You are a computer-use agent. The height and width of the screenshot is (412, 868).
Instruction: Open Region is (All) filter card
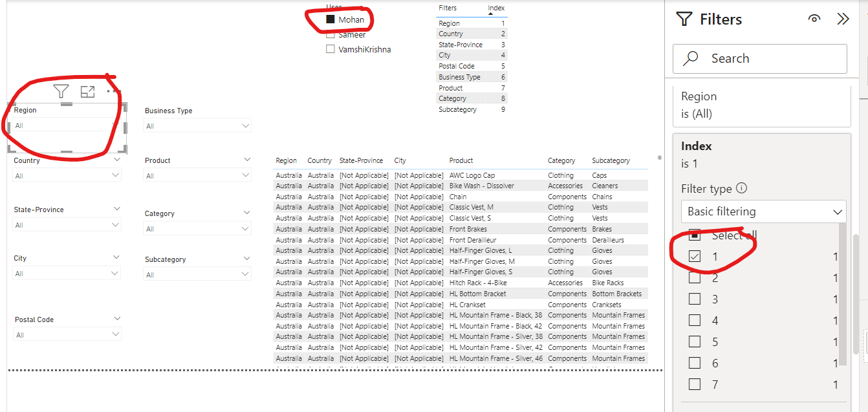pos(762,105)
